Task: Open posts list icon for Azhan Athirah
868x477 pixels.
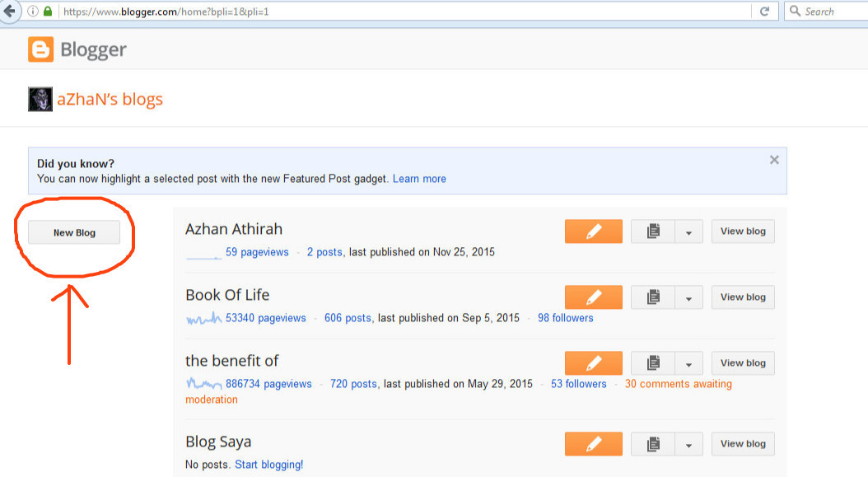Action: tap(653, 231)
